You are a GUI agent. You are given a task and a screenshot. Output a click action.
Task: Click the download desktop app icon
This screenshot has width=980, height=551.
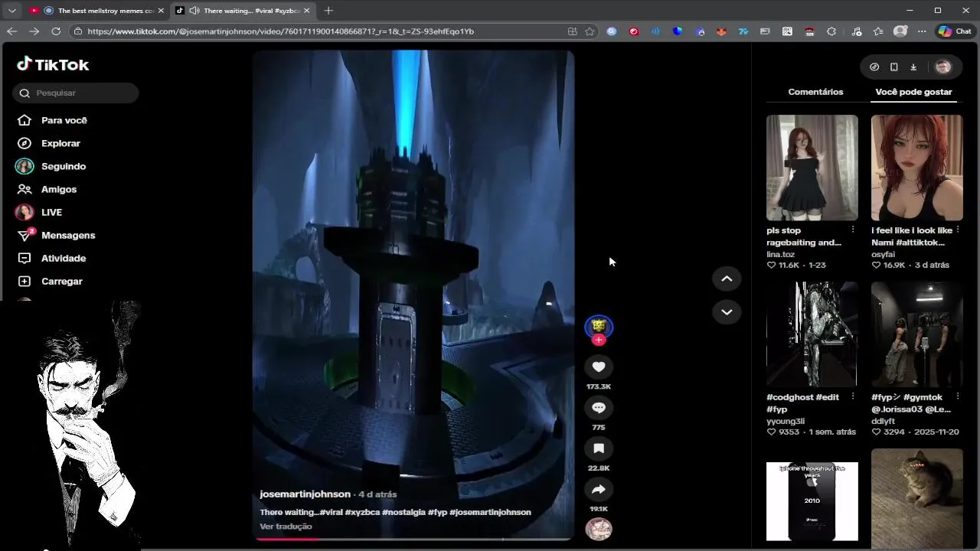[x=913, y=67]
